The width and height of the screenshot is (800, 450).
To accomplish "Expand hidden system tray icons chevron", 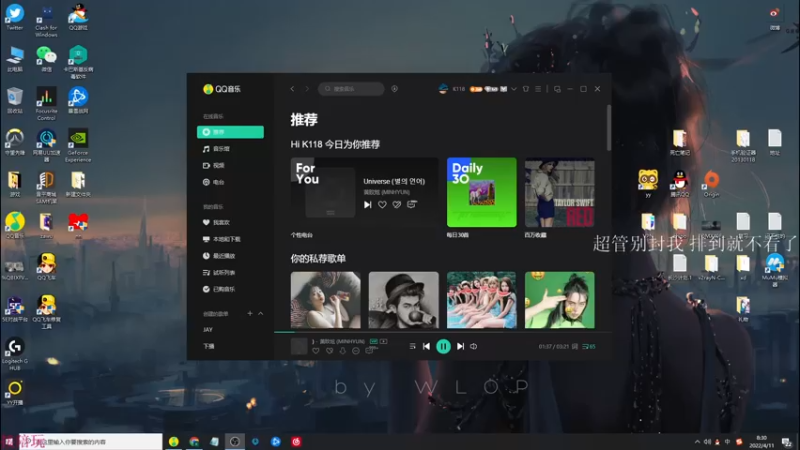I will [x=697, y=442].
